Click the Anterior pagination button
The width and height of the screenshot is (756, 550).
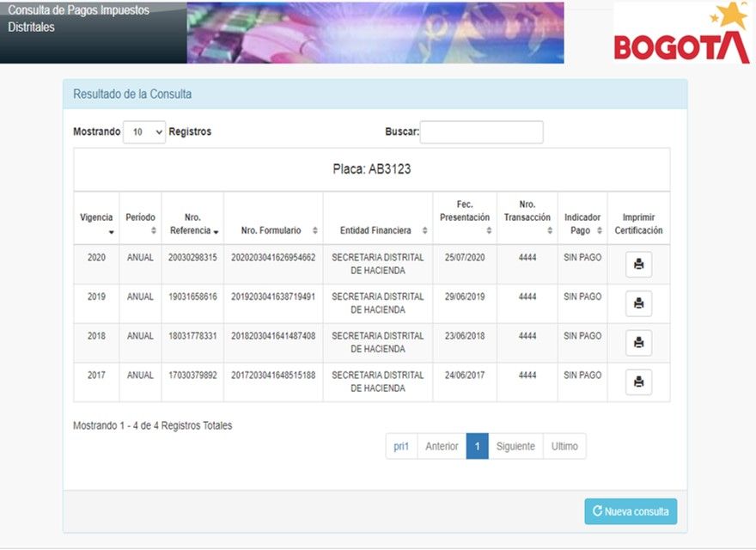pos(442,446)
